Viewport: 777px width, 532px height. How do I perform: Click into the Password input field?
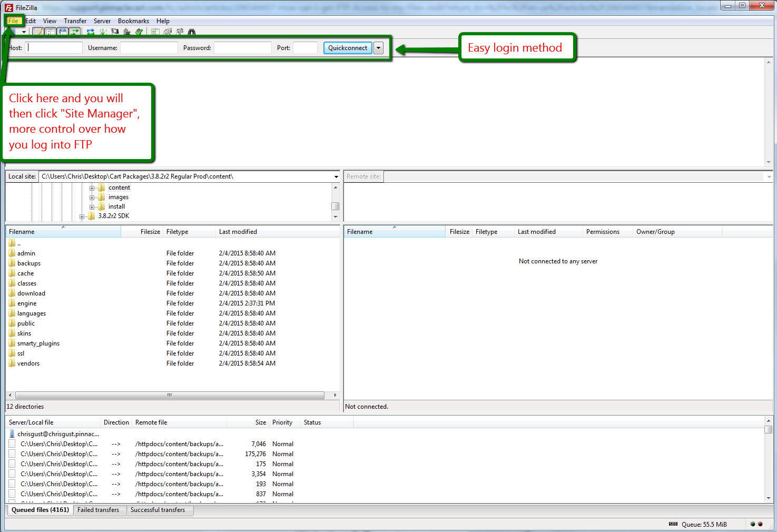(243, 48)
